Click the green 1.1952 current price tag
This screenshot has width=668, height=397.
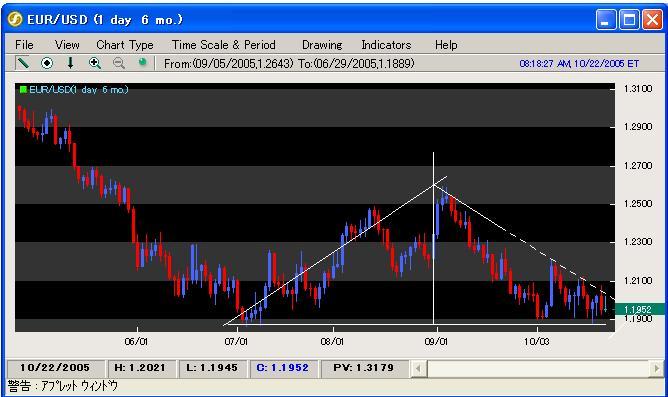[x=640, y=309]
